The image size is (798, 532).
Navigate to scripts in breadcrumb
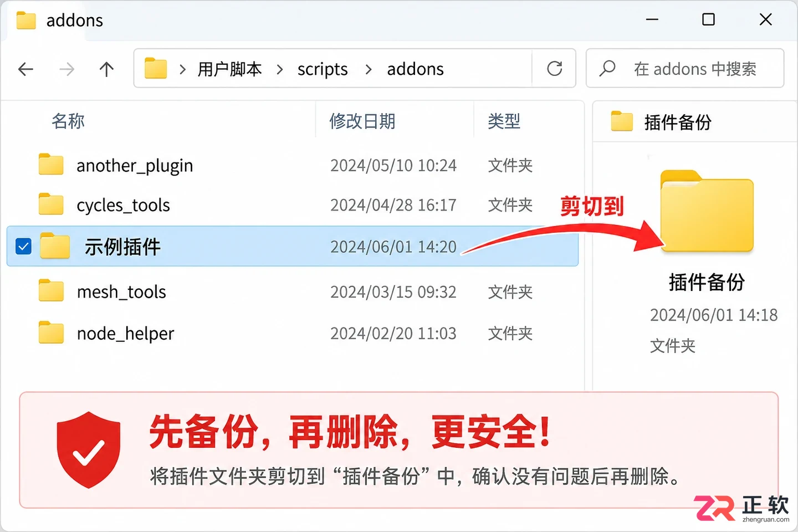pos(323,69)
